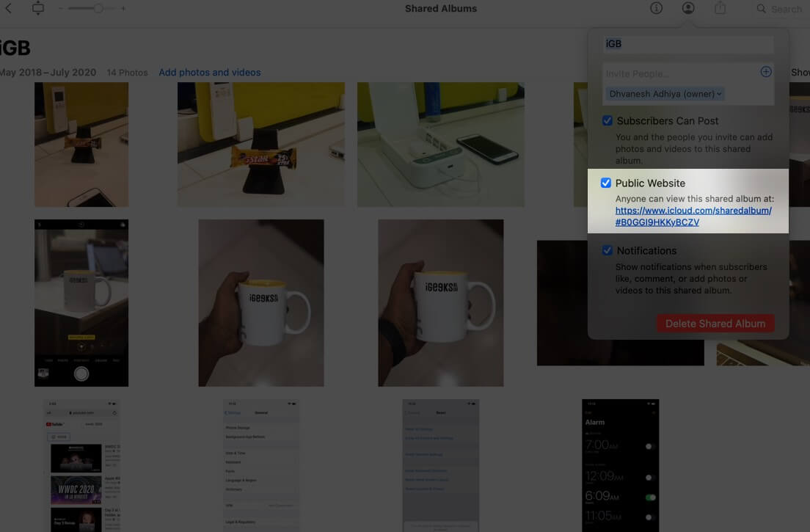Image resolution: width=810 pixels, height=532 pixels.
Task: Click the Search field
Action: pyautogui.click(x=781, y=9)
